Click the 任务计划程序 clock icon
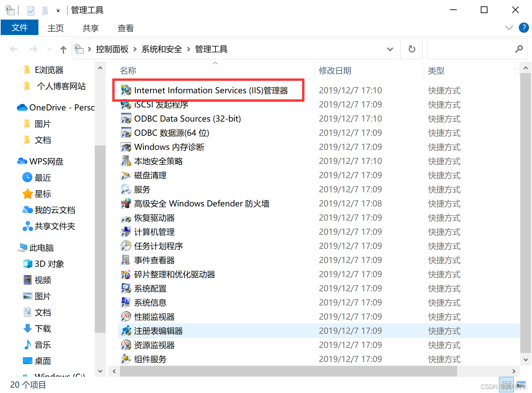532x393 pixels. [126, 246]
